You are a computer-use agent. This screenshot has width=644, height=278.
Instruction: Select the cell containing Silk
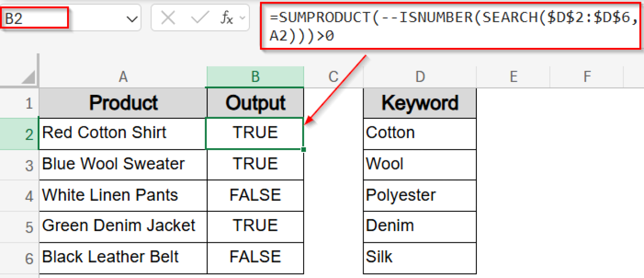(x=419, y=257)
